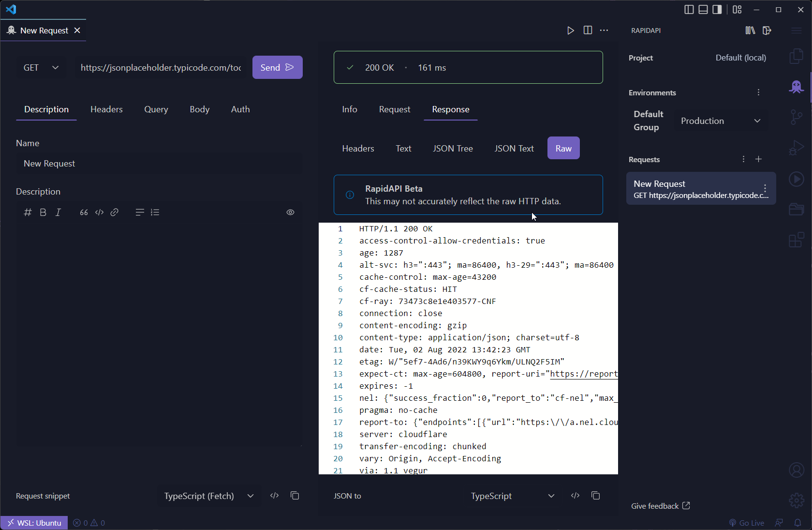Open Environments options menu

coord(758,92)
